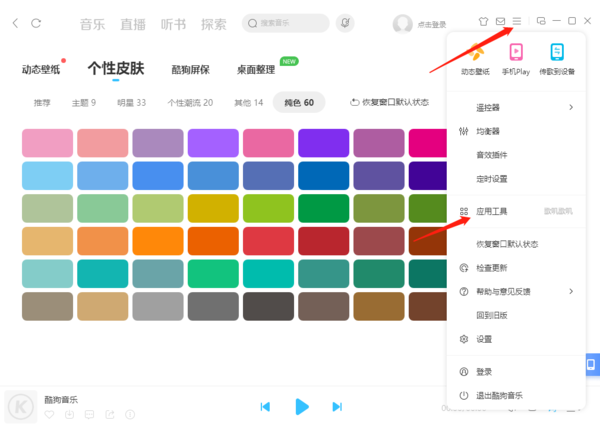
Task: Switch to the 酷狗屏保 tab
Action: click(190, 70)
